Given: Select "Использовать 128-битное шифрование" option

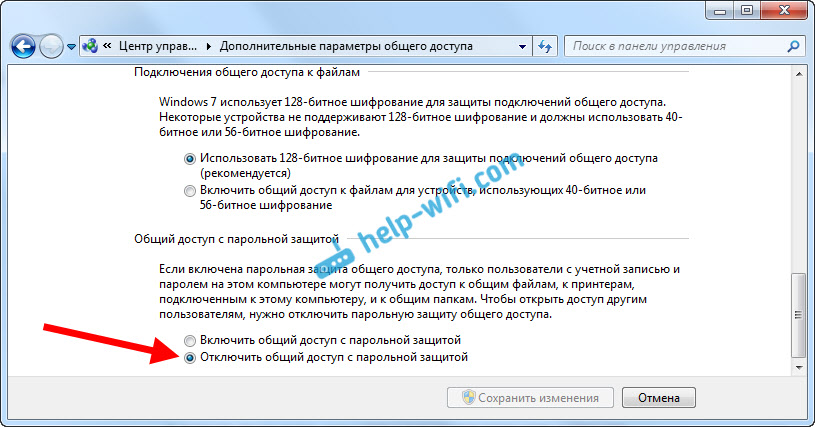Looking at the screenshot, I should [x=191, y=158].
